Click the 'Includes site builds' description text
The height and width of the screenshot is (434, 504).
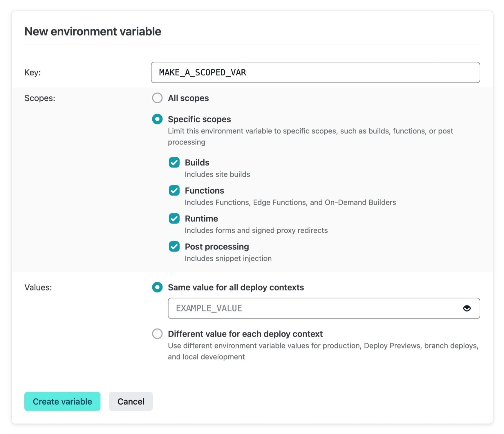coord(217,174)
